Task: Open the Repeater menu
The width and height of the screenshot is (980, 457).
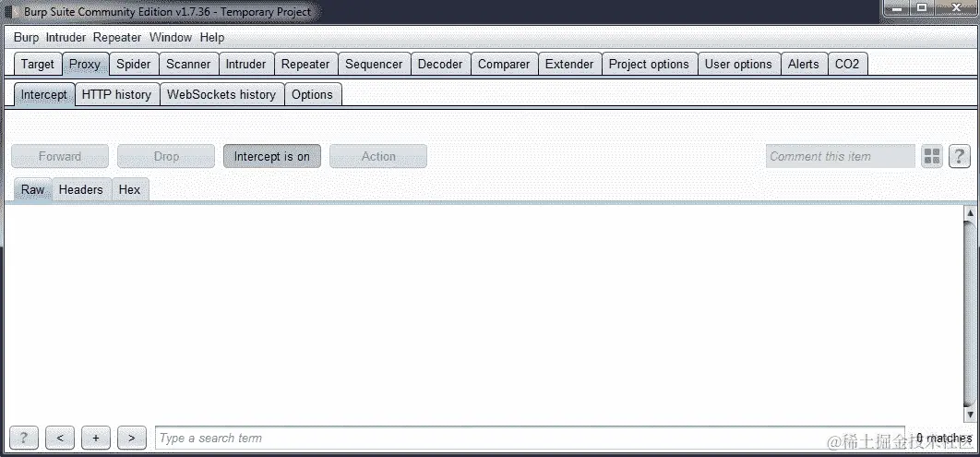Action: 117,38
